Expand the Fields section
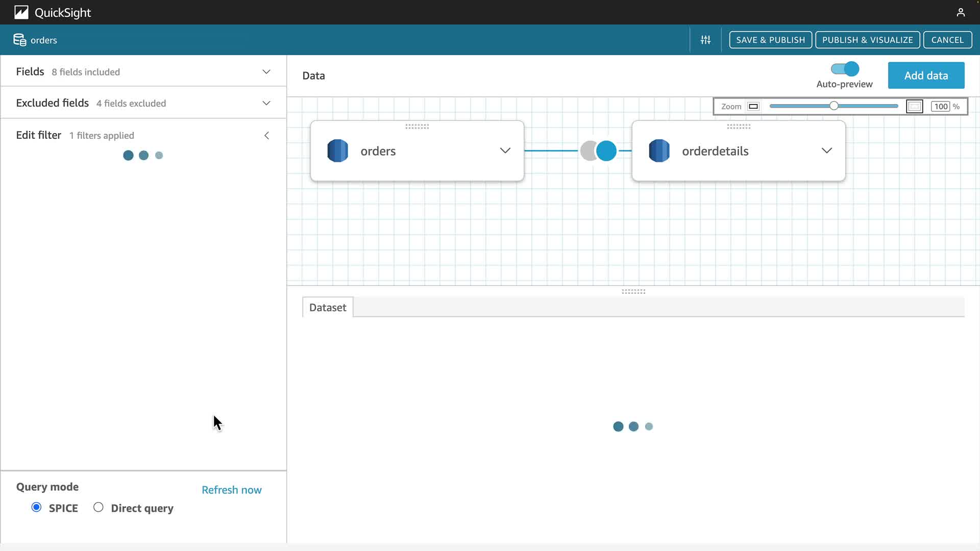 [x=266, y=71]
